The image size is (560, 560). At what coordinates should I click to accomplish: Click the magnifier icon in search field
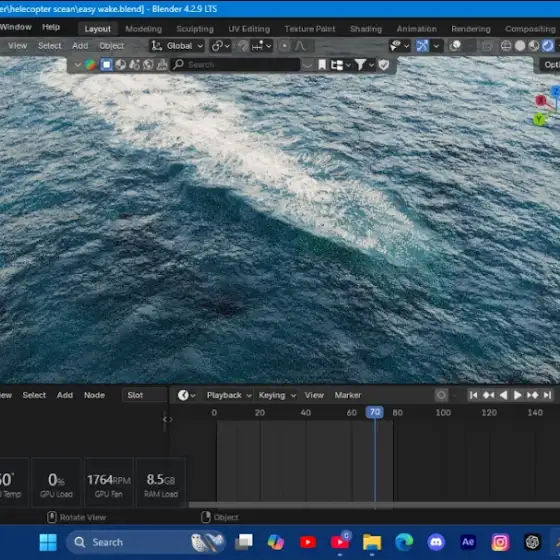[178, 65]
